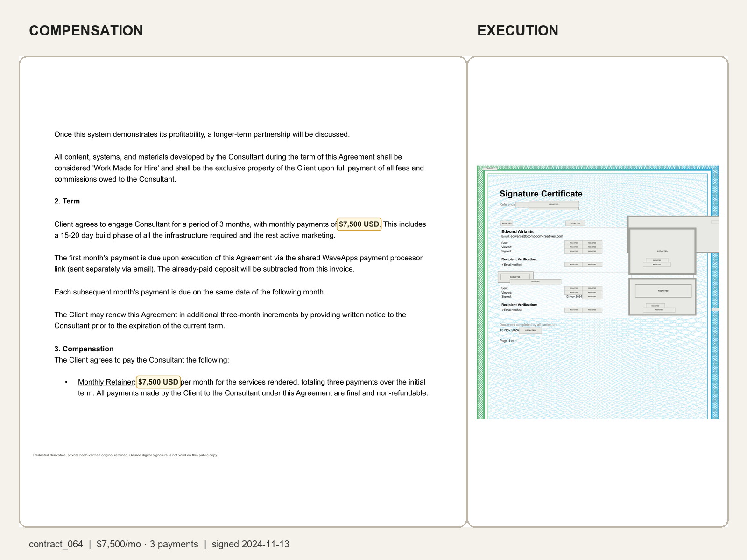Image resolution: width=747 pixels, height=560 pixels.
Task: Click the highlighted $7,500 USD in Term paragraph
Action: [359, 224]
